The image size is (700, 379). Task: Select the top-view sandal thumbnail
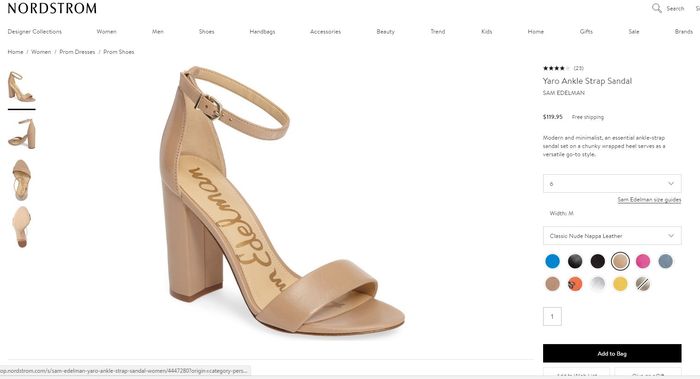click(21, 180)
